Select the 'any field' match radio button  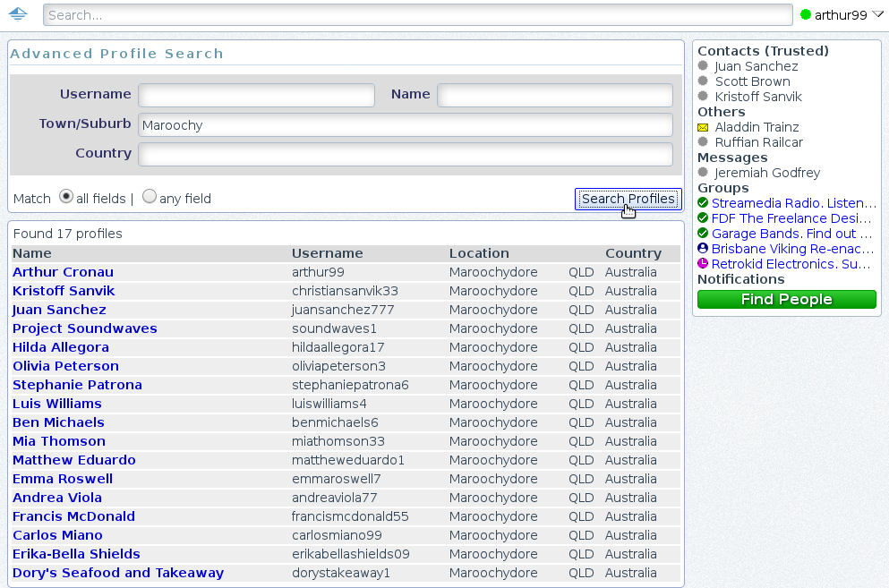150,197
